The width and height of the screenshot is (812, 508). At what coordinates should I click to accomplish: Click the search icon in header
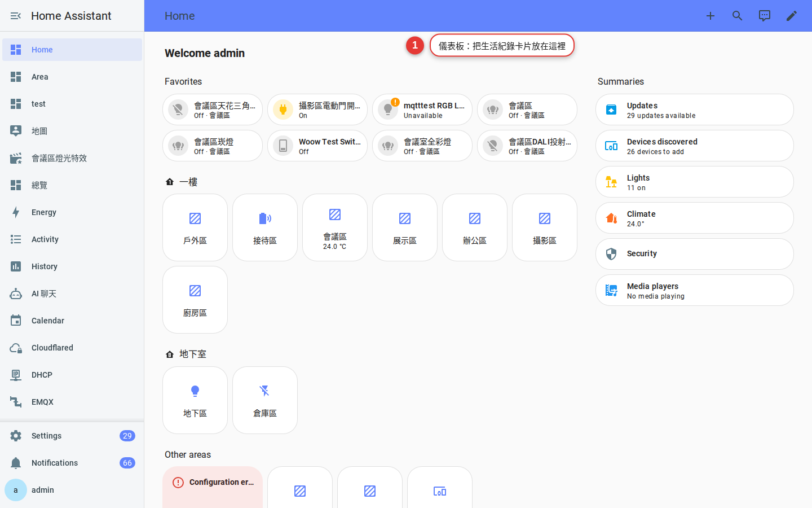[x=738, y=16]
